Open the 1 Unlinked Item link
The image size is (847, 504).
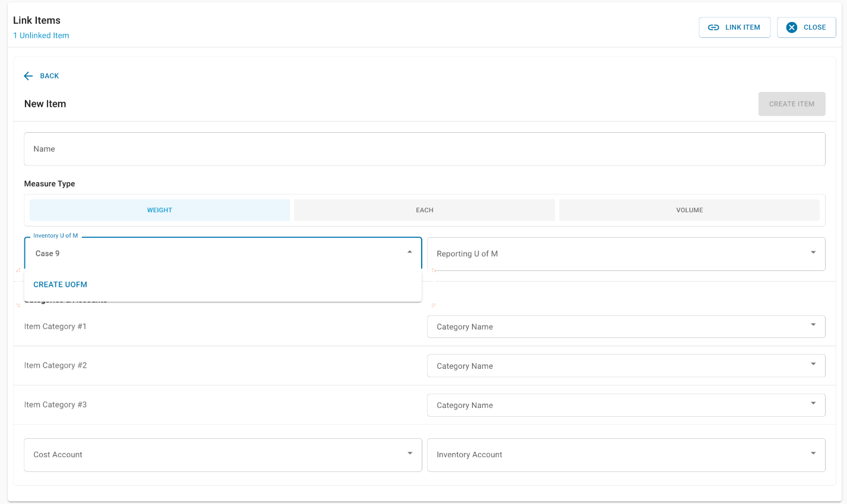(41, 36)
